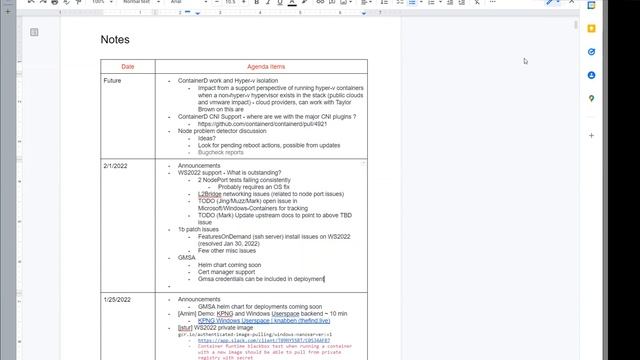This screenshot has width=640, height=360.
Task: Click the line spacing icon
Action: point(384,2)
